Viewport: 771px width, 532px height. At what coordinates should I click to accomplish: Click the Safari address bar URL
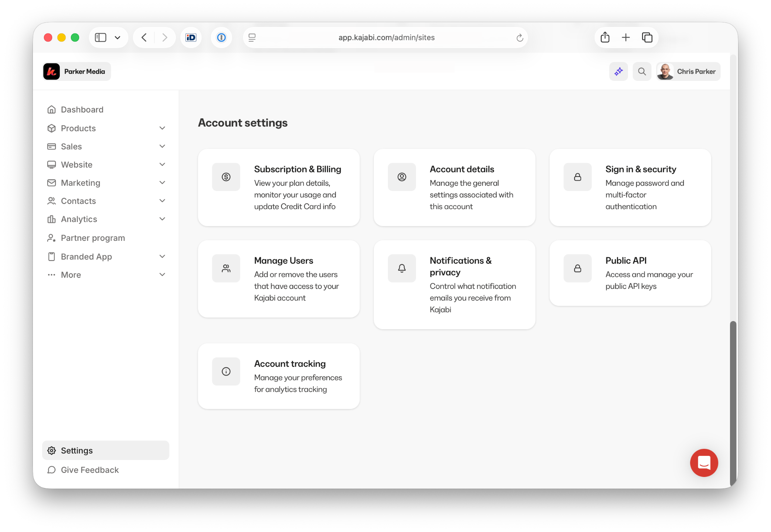pyautogui.click(x=386, y=37)
